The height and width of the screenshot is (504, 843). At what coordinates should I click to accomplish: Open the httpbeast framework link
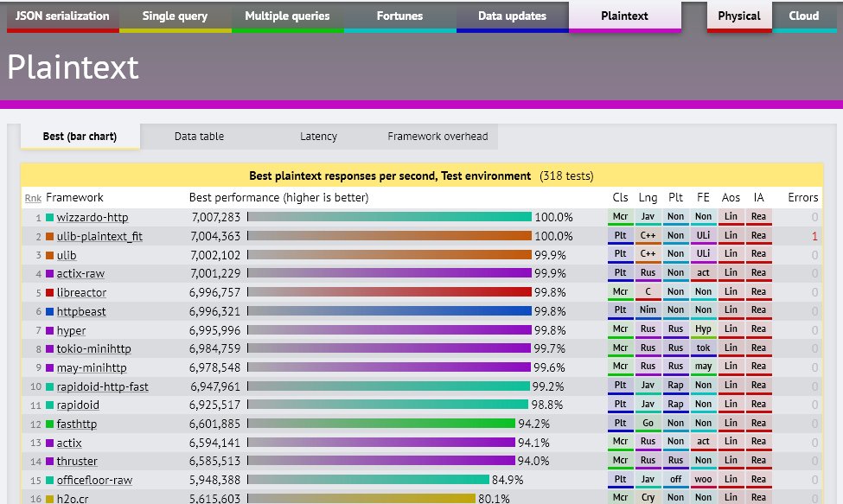click(81, 311)
